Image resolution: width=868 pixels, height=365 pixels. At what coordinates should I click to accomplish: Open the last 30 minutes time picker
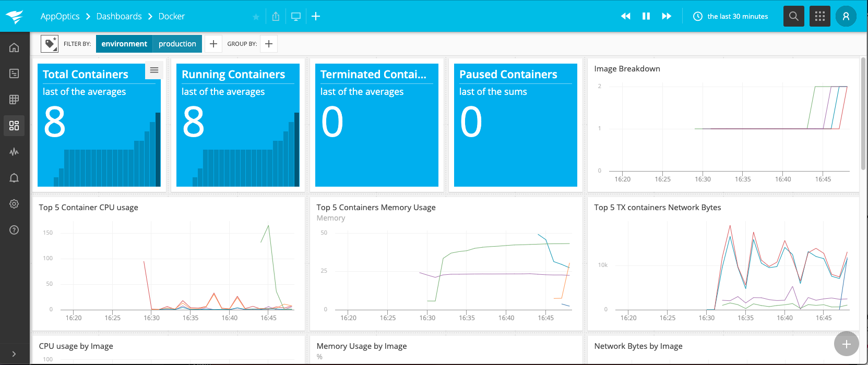[x=731, y=16]
